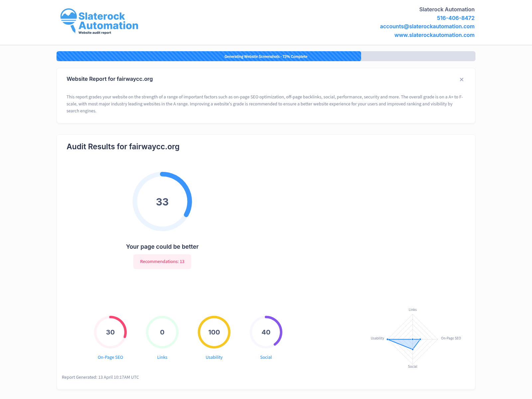Screen dimensions: 532x399
Task: Visit www.slaterockautomation.com website link
Action: tap(434, 35)
